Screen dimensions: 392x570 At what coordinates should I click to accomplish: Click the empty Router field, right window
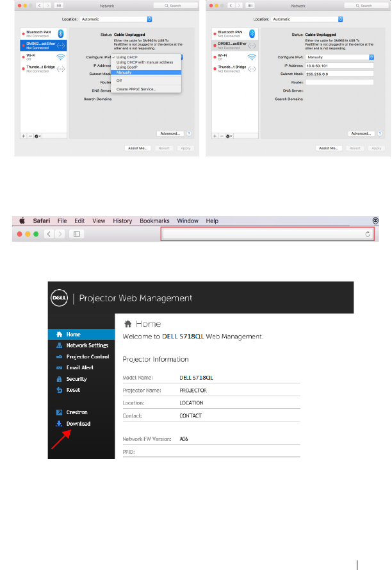339,82
